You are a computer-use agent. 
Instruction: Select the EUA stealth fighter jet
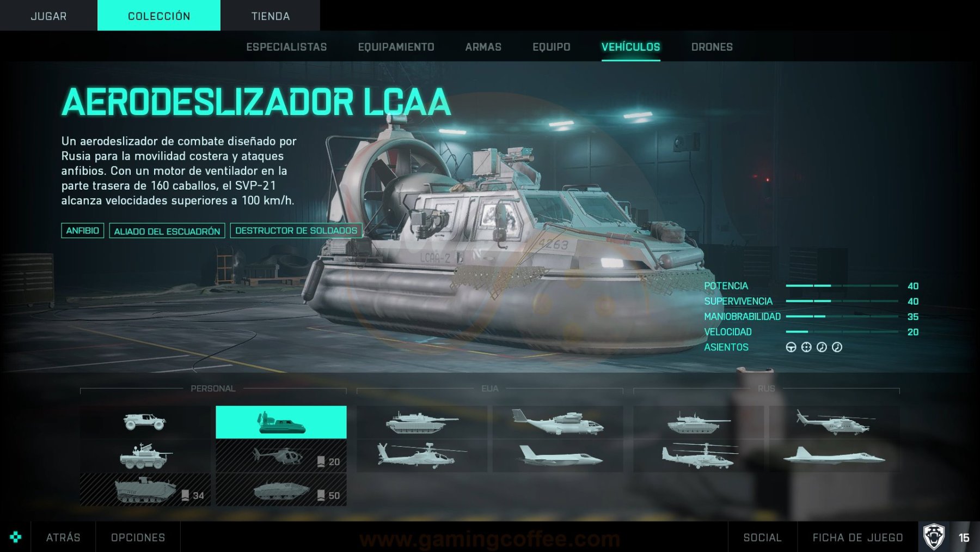558,456
